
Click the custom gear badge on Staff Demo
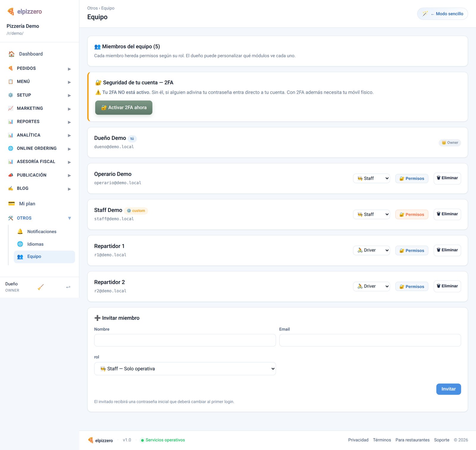point(136,211)
